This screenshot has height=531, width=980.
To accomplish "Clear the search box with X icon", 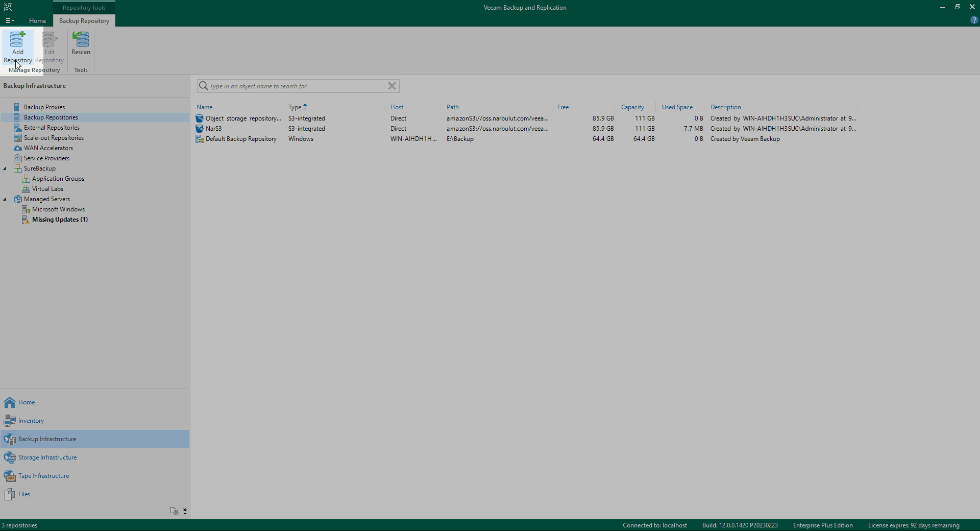I will (x=391, y=86).
